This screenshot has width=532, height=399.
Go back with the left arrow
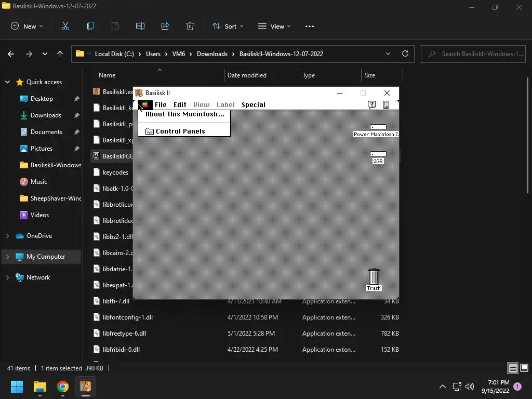(x=11, y=54)
